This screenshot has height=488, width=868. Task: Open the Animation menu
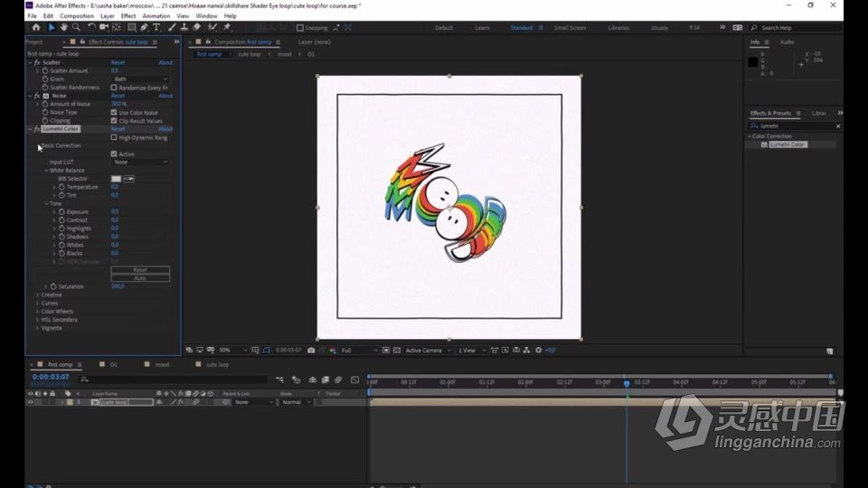coord(156,16)
